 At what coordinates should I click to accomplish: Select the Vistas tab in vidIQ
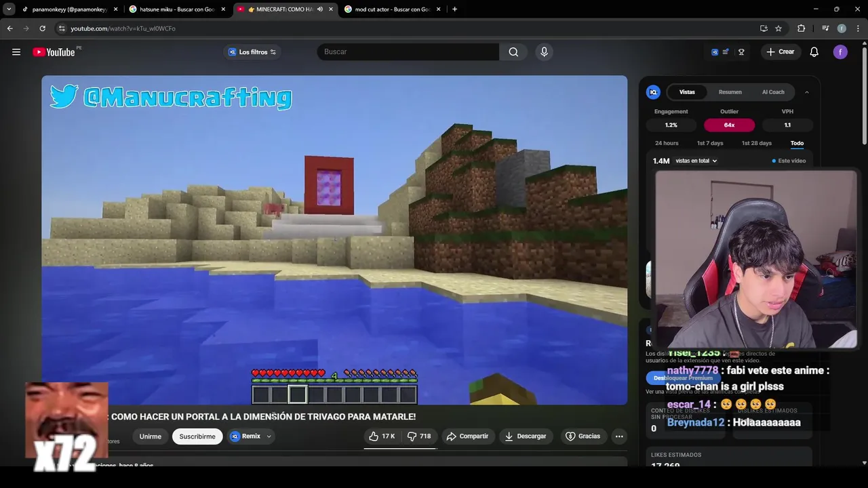pos(687,92)
